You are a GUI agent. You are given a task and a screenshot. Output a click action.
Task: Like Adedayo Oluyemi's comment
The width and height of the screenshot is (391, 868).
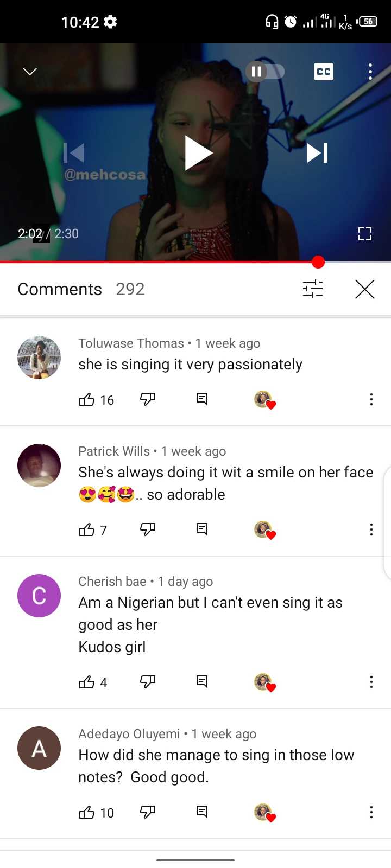pyautogui.click(x=87, y=812)
